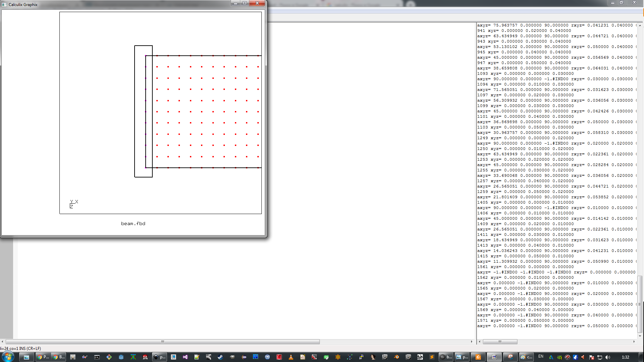644x362 pixels.
Task: Open the VLC media player taskbar icon
Action: [291, 357]
